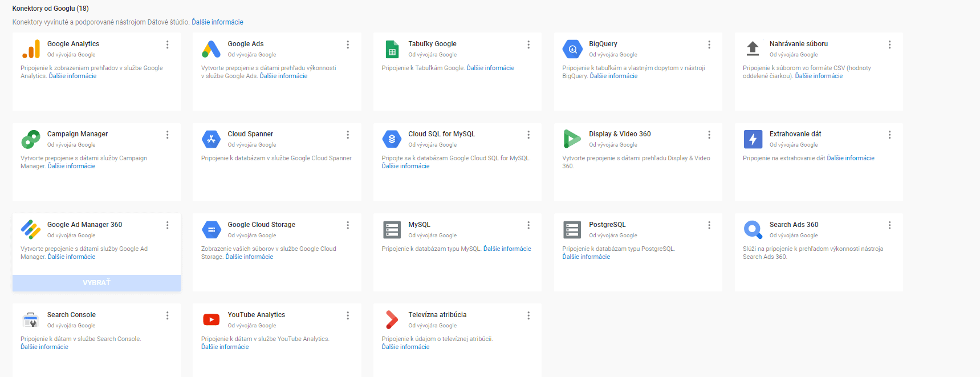Select the Google Ad Manager 360 icon
The width and height of the screenshot is (980, 377).
[x=31, y=230]
